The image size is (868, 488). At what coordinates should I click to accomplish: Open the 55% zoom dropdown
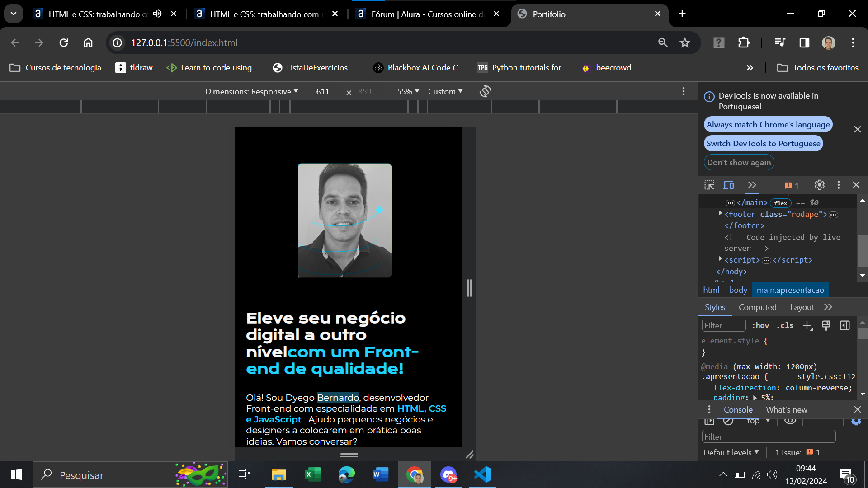[408, 92]
